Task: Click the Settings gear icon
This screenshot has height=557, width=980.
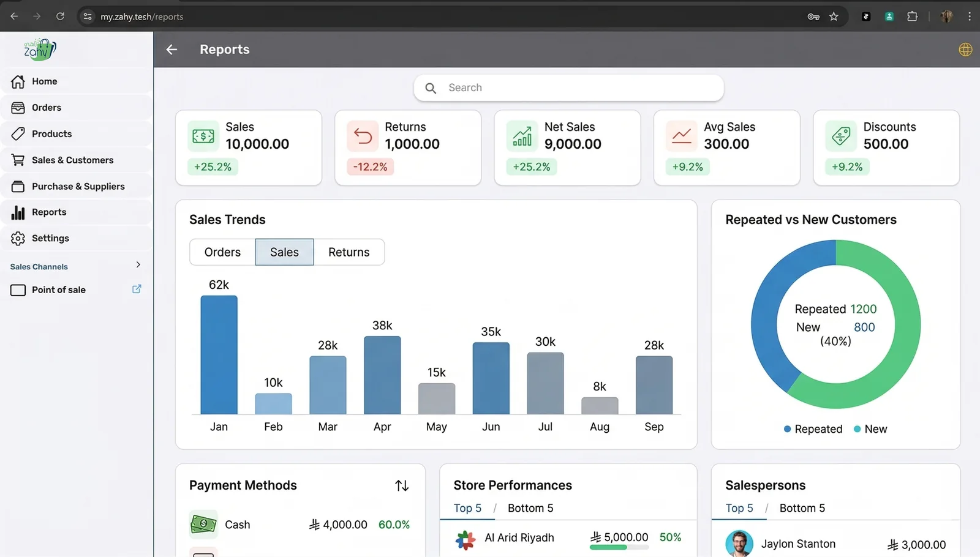Action: 18,239
